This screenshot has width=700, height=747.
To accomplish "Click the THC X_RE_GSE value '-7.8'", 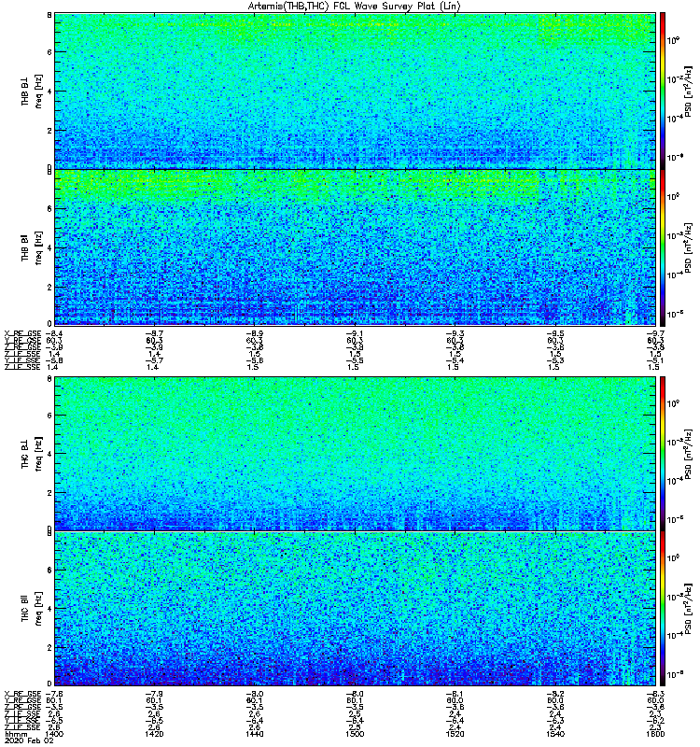I will 54,694.
